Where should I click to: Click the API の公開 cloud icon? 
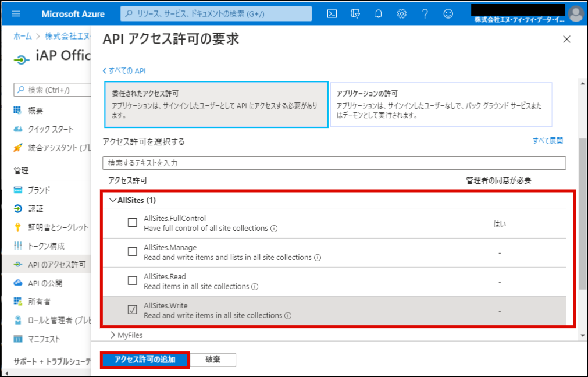click(x=17, y=283)
